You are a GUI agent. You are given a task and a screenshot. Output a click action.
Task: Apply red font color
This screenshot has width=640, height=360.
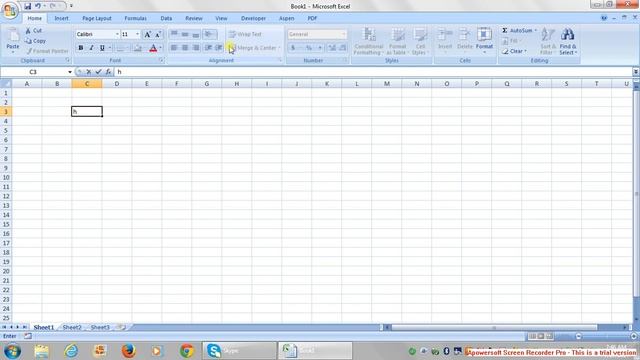click(x=153, y=48)
